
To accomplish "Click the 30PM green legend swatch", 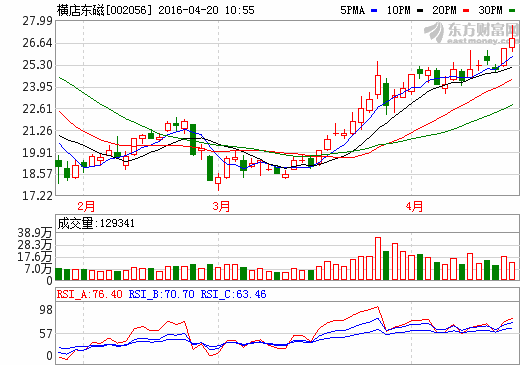I will point(512,11).
